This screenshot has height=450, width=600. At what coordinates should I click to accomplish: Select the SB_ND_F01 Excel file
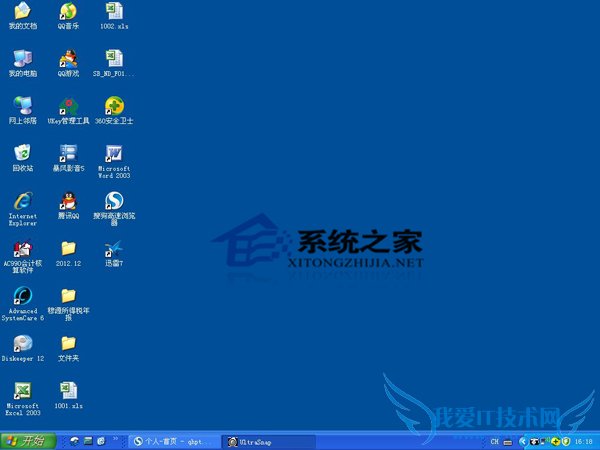[114, 64]
